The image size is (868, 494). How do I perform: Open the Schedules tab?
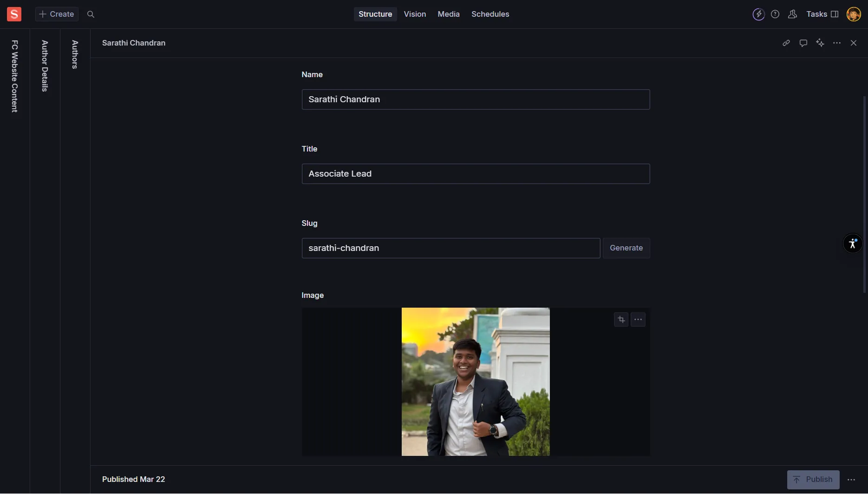coord(490,14)
